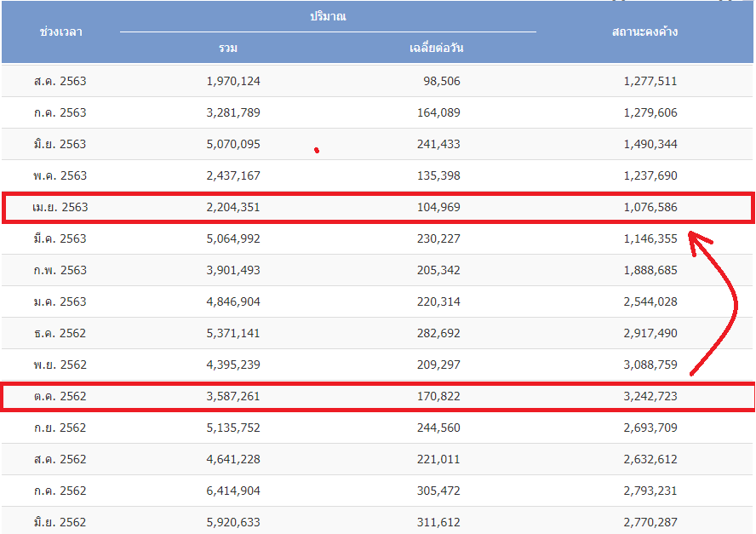Select the รวม sub-column header
756x534 pixels.
click(228, 48)
